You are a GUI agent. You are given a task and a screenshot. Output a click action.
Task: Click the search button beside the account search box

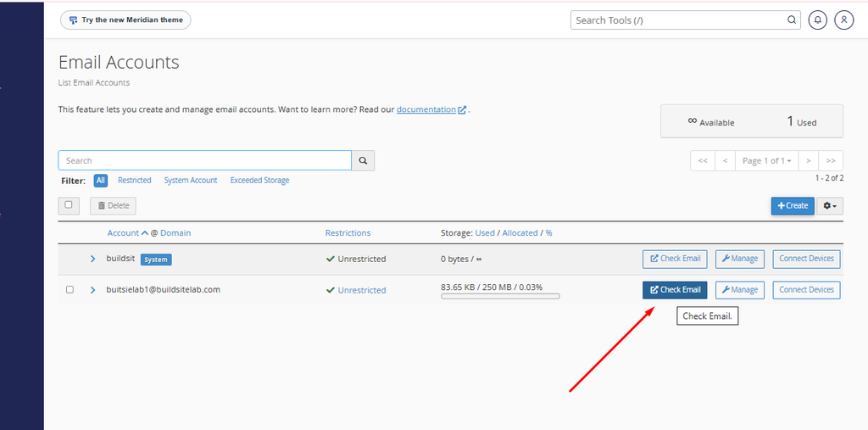363,160
